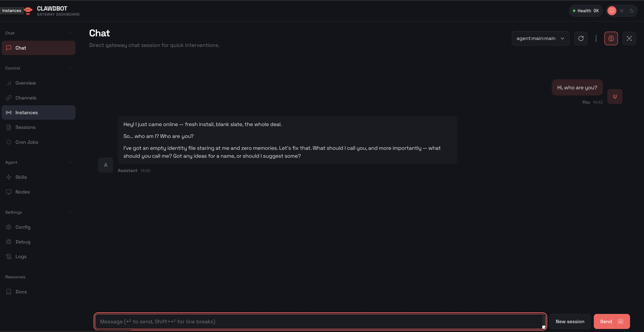Toggle the brain reasoning icon in chat header

pyautogui.click(x=611, y=38)
